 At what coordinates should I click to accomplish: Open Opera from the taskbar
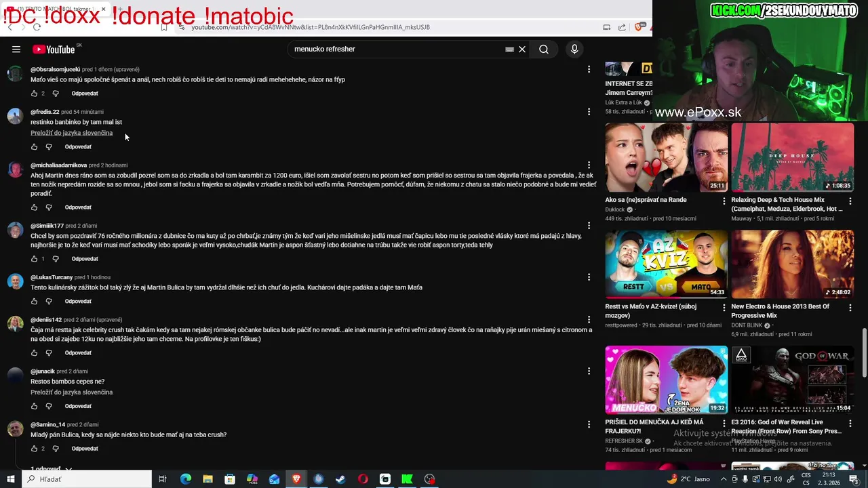(x=363, y=479)
